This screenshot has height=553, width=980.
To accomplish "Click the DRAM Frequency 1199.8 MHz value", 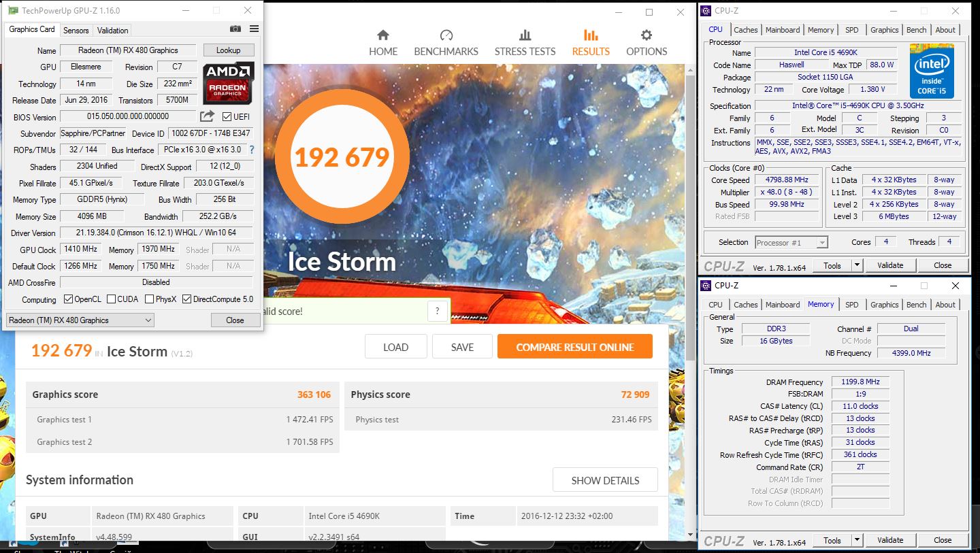I will click(x=860, y=382).
